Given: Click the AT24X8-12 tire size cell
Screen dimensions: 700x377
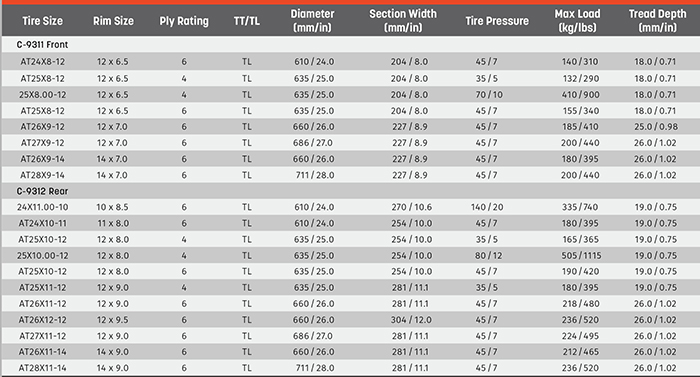Looking at the screenshot, I should coord(42,62).
